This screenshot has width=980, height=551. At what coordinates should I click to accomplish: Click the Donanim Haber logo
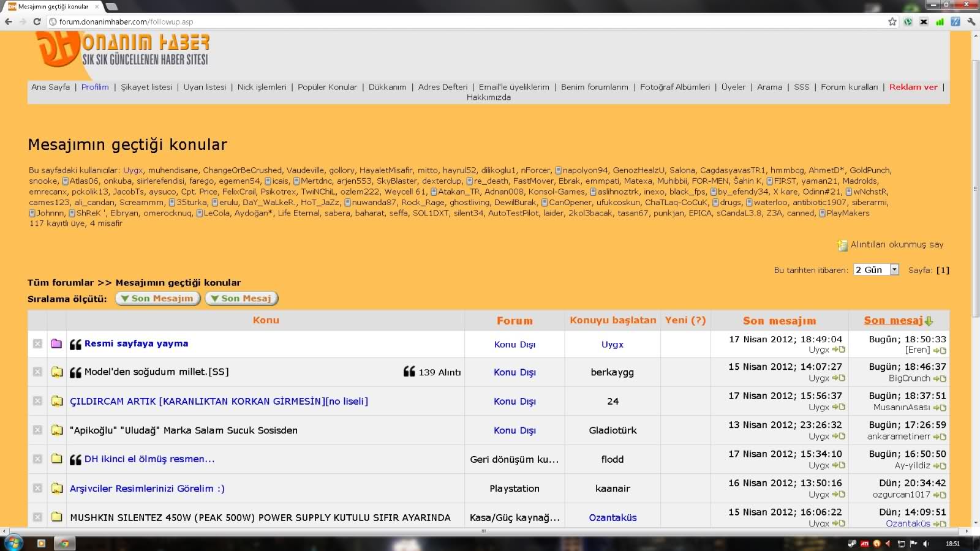(x=123, y=49)
